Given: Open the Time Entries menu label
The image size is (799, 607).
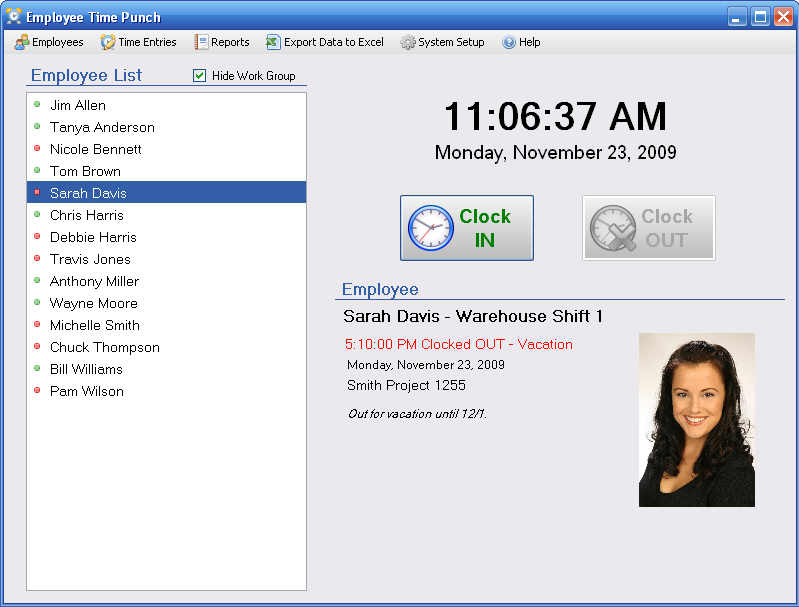Looking at the screenshot, I should pyautogui.click(x=147, y=42).
